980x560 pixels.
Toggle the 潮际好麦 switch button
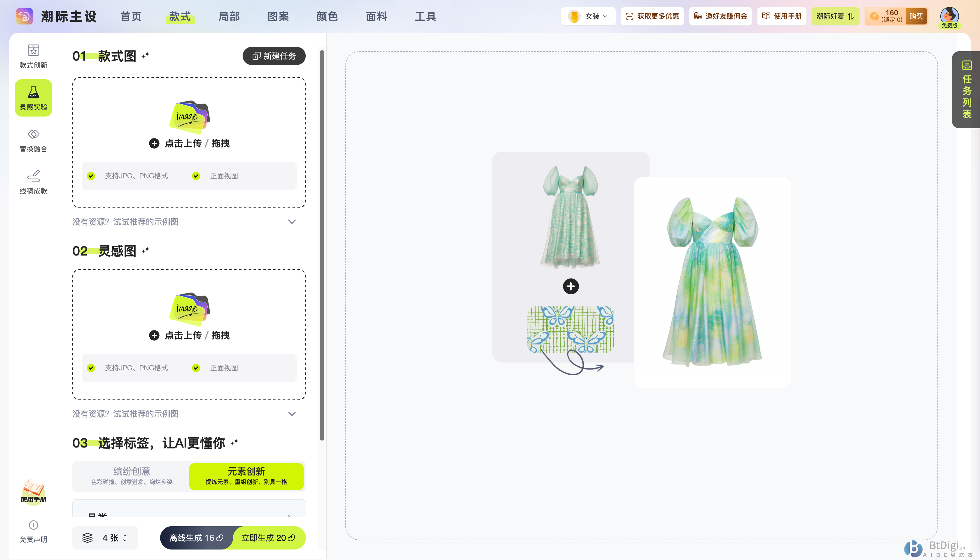tap(835, 16)
